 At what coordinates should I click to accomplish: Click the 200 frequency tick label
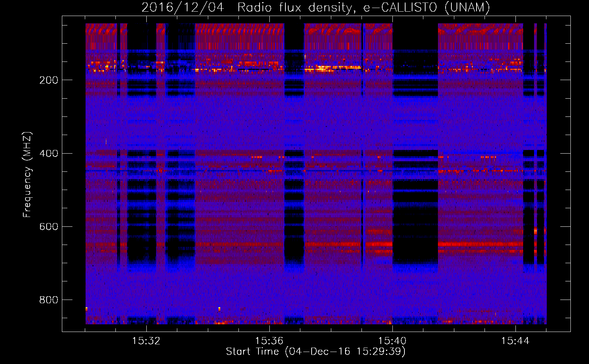pyautogui.click(x=49, y=80)
